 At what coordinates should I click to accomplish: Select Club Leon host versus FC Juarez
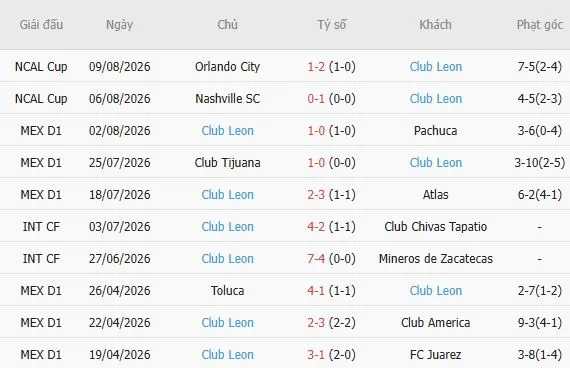point(228,355)
